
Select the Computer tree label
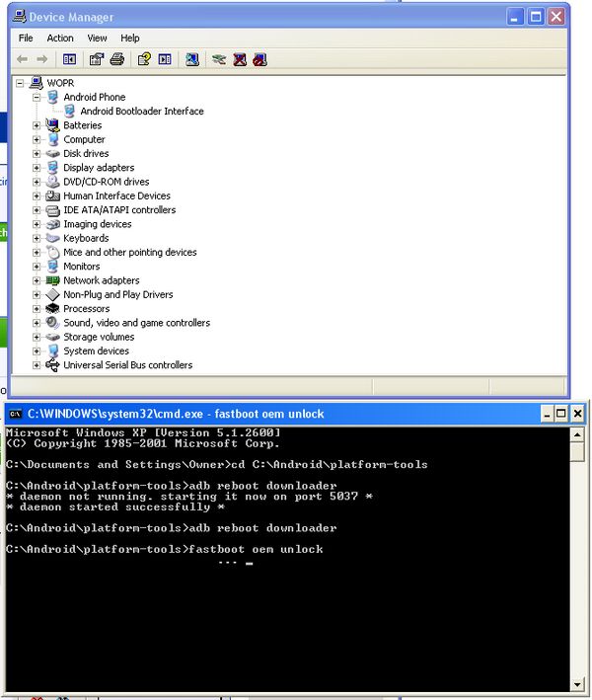84,139
